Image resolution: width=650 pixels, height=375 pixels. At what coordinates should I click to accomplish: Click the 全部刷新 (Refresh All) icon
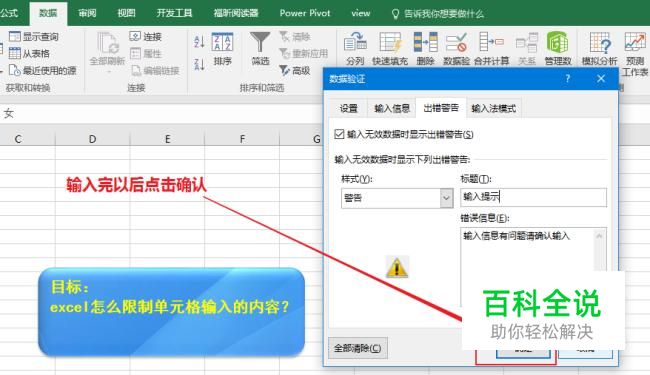[107, 43]
